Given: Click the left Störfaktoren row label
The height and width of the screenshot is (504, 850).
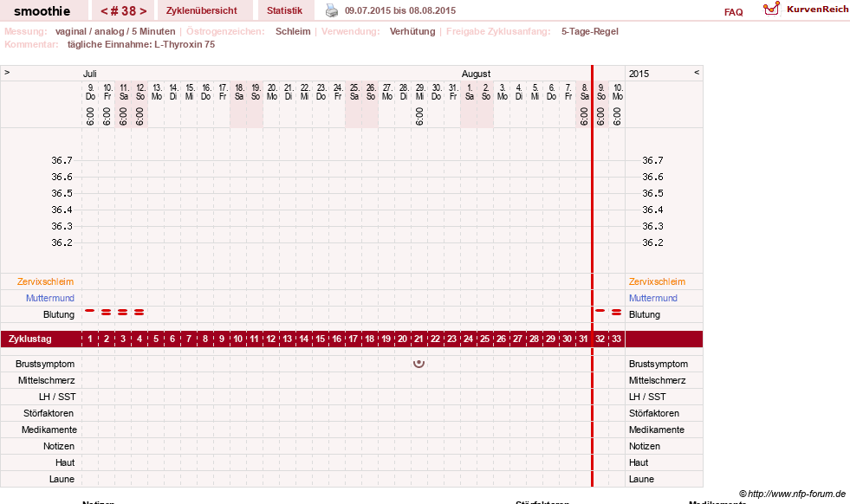Looking at the screenshot, I should coord(49,413).
